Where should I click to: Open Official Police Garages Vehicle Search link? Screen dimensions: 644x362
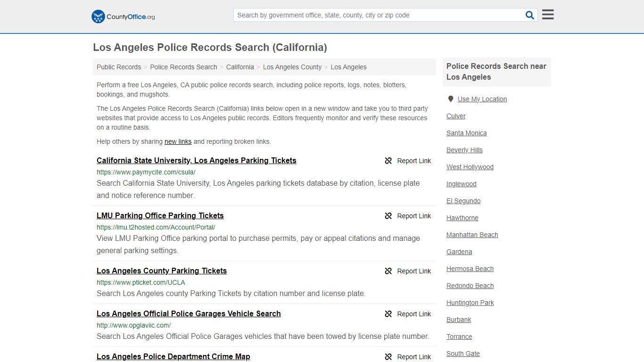tap(189, 313)
